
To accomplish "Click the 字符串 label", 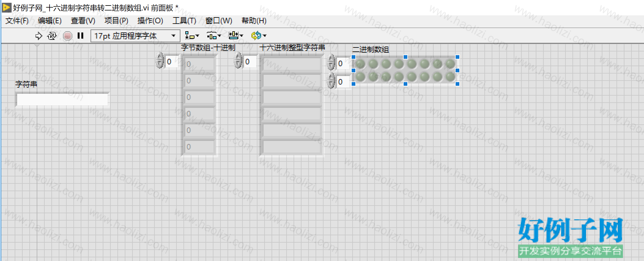I will coord(26,84).
